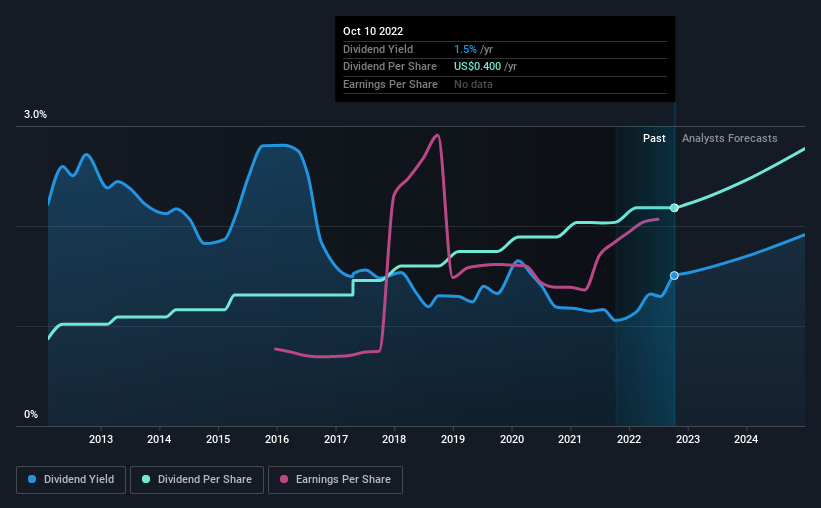Click the Oct 10 2022 tooltip date

(373, 31)
